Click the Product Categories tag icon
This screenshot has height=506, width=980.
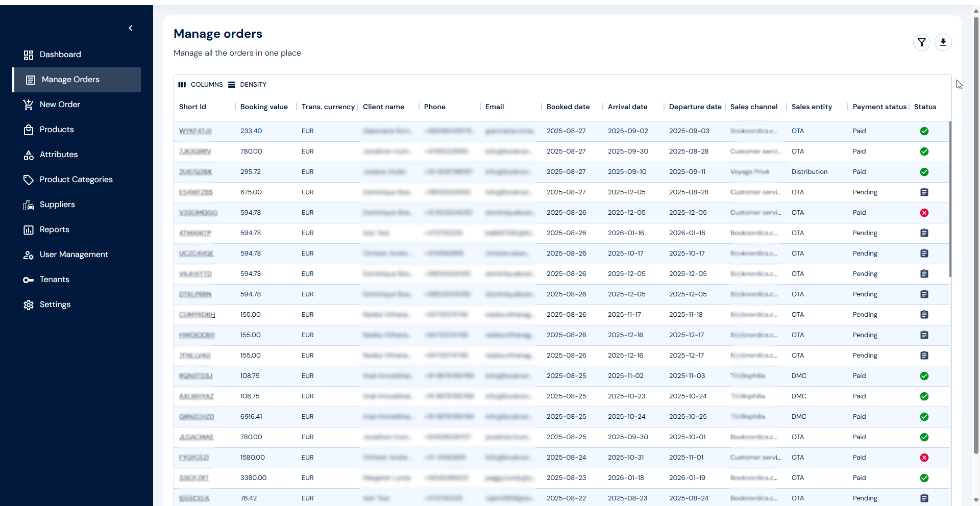(29, 180)
